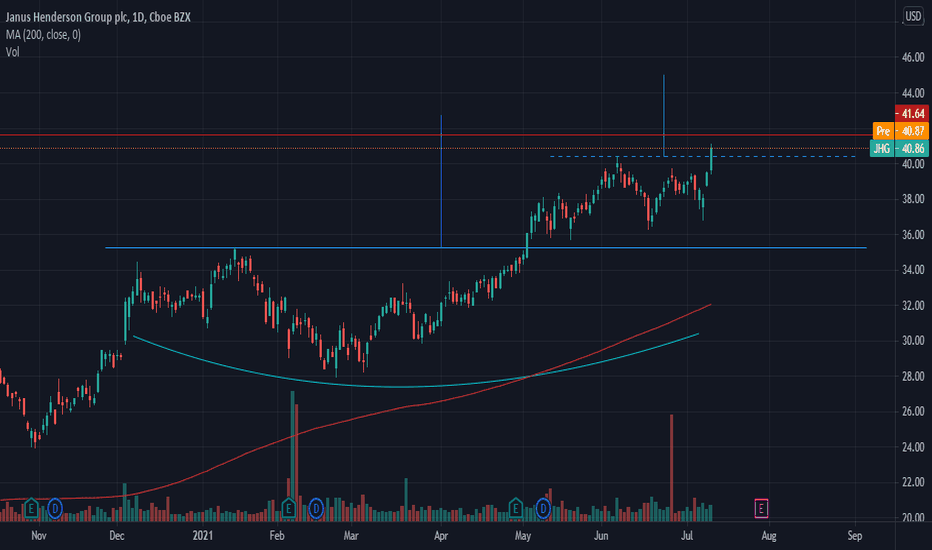Select the MA (200, close, 0) indicator label
Screen dimensions: 932x550
(43, 35)
